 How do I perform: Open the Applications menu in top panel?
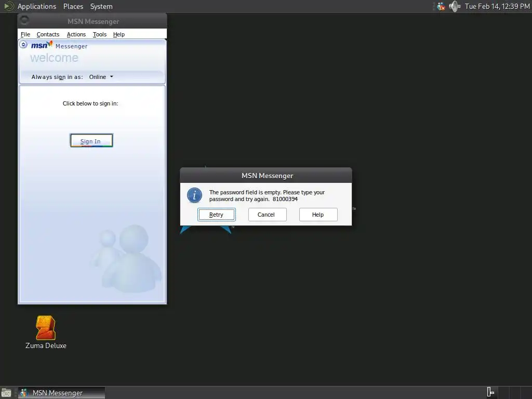point(37,6)
